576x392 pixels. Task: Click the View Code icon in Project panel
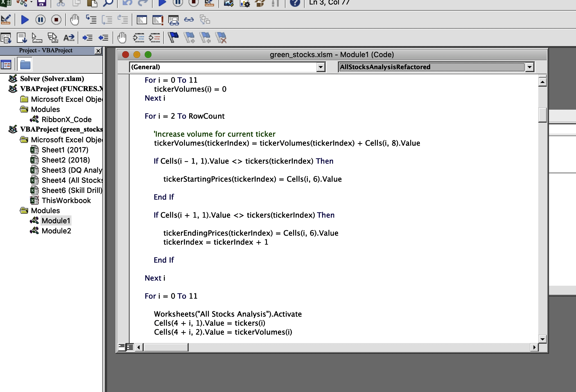coord(6,65)
